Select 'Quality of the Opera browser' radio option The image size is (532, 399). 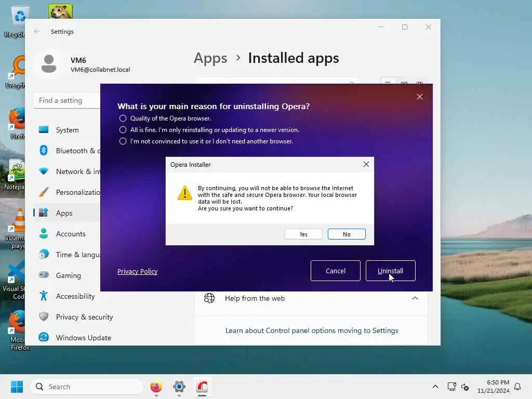point(123,118)
